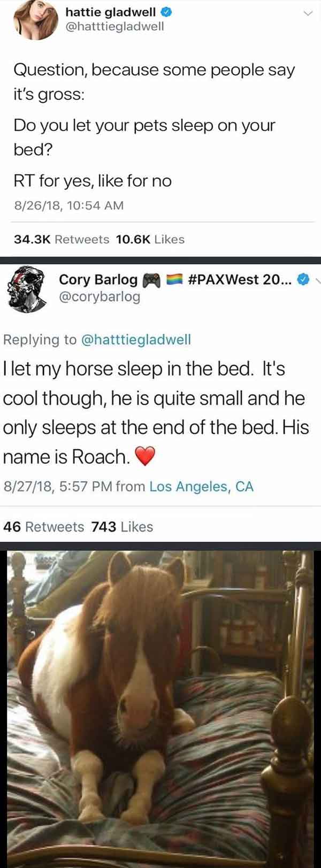The image size is (321, 868).
Task: Expand the chevron menu on hattie's tweet
Action: [x=308, y=14]
